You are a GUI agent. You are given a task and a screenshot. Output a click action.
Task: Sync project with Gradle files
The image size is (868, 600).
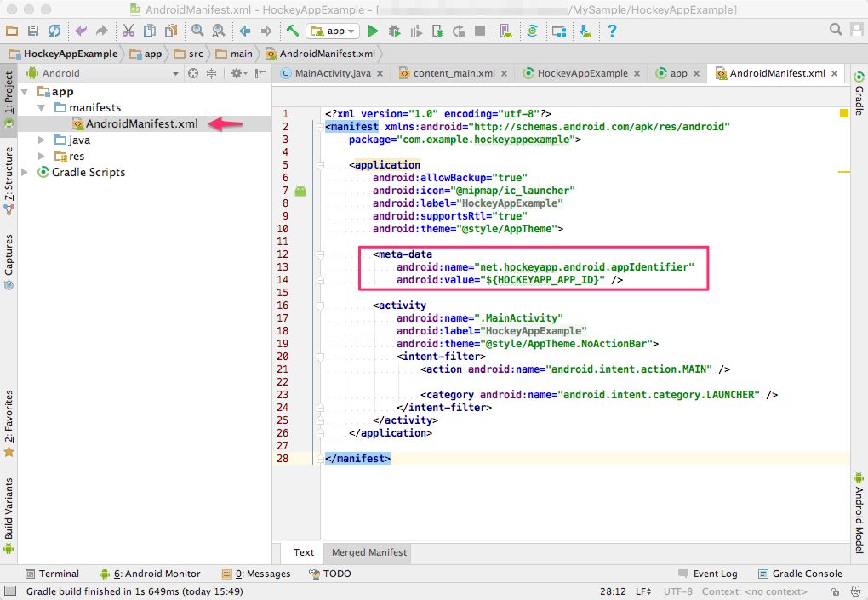[x=531, y=31]
